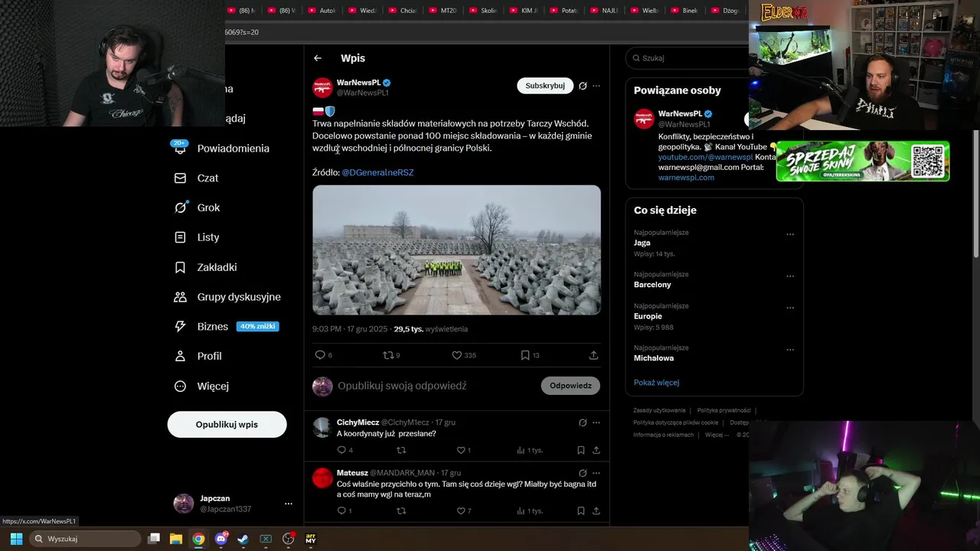
Task: Bookmark CichyMiecz's comment
Action: tap(581, 451)
